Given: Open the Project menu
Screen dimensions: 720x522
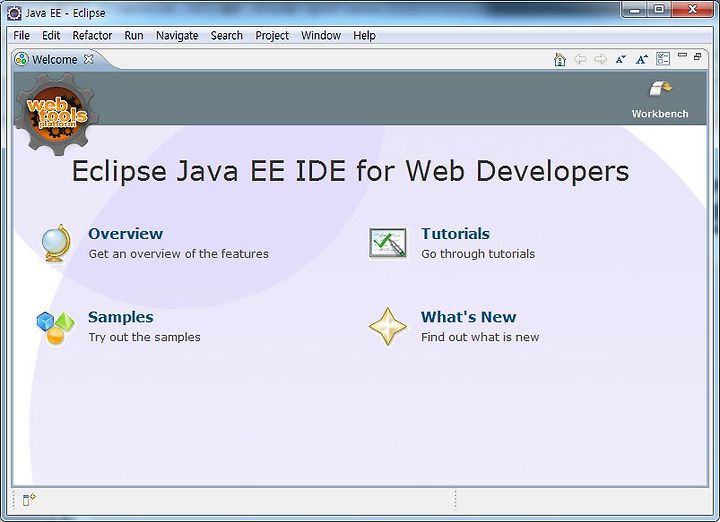Looking at the screenshot, I should point(272,35).
